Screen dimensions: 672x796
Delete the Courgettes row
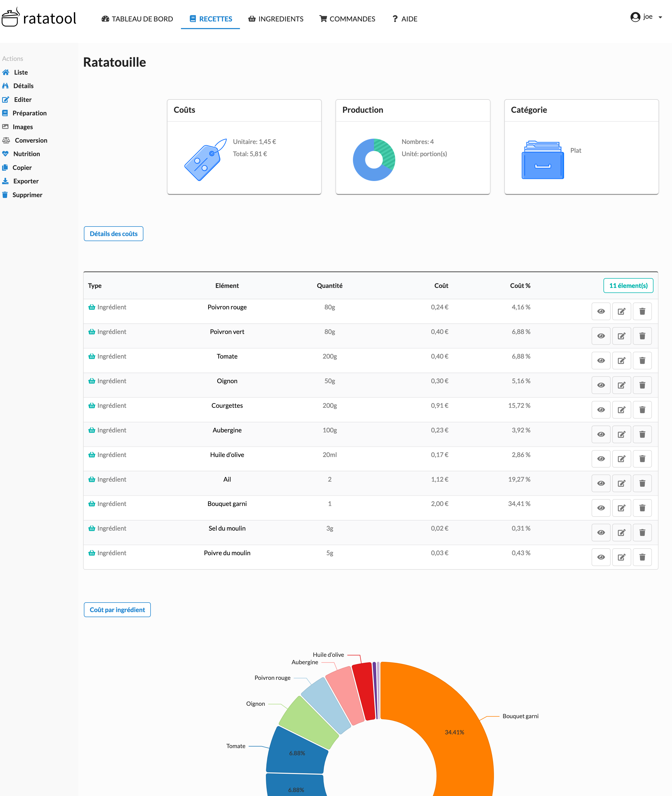pyautogui.click(x=642, y=410)
